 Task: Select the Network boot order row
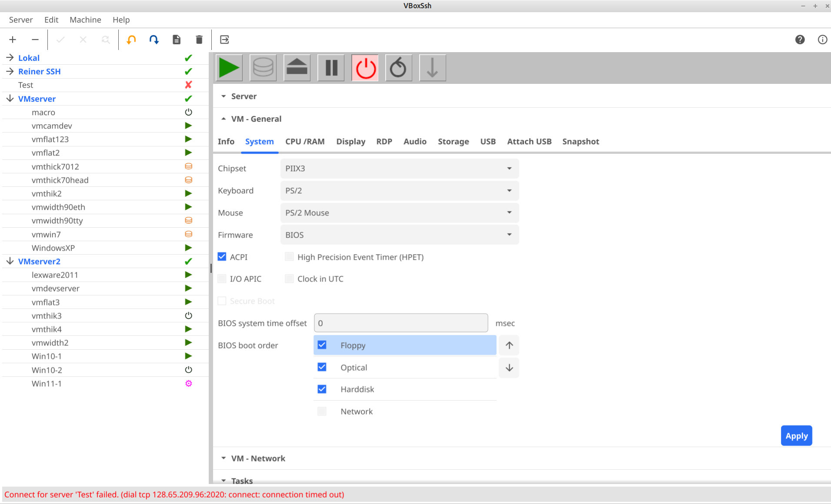(405, 411)
